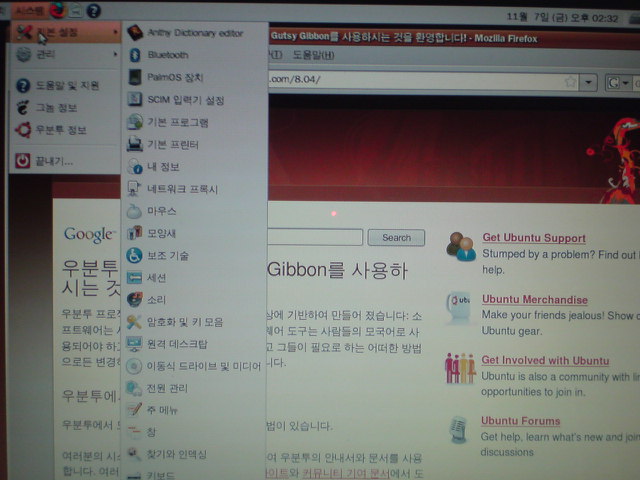Click the 세션 icon
Image resolution: width=640 pixels, height=480 pixels.
tap(134, 278)
